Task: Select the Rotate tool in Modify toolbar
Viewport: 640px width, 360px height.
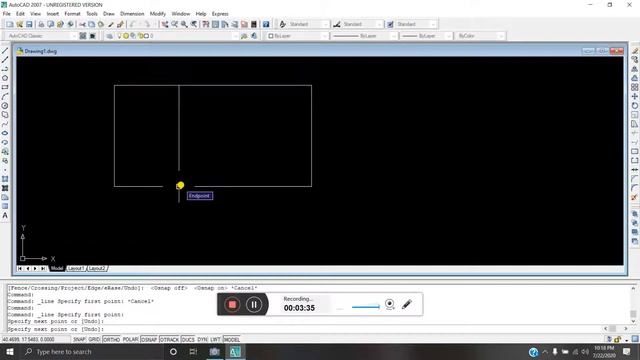Action: [635, 106]
